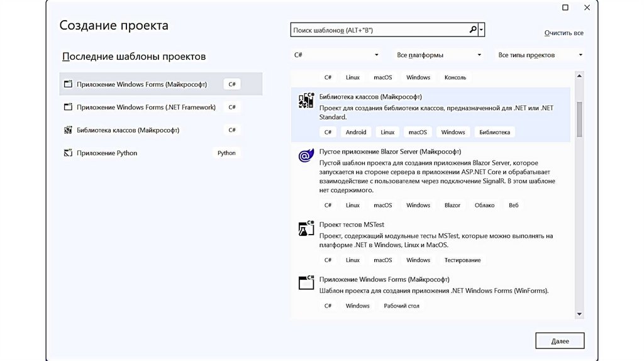Open search box history dropdown arrow
Image resolution: width=644 pixels, height=361 pixels.
click(481, 30)
